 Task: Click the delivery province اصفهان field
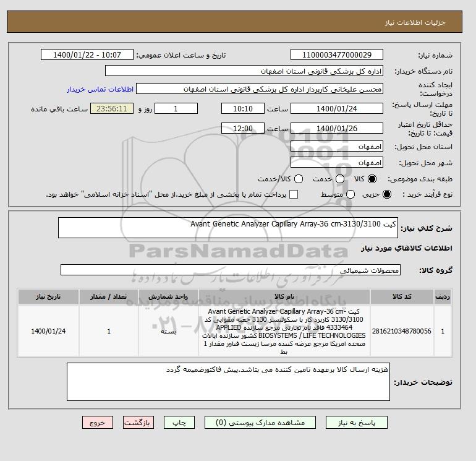point(337,147)
